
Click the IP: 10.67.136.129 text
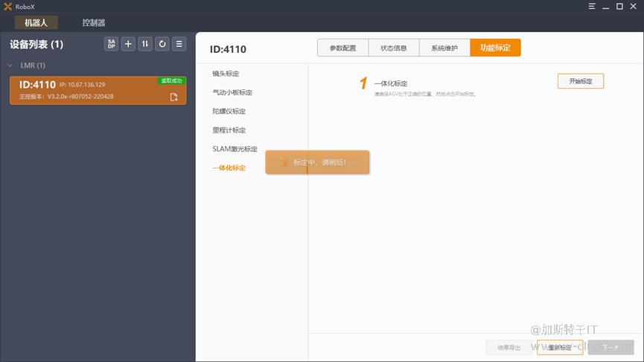coord(82,85)
